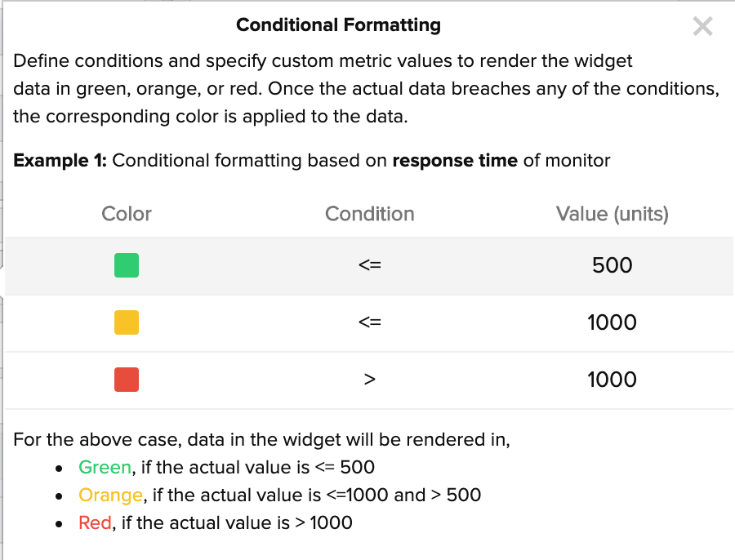Select the <= condition in orange row
735x560 pixels.
[x=369, y=322]
